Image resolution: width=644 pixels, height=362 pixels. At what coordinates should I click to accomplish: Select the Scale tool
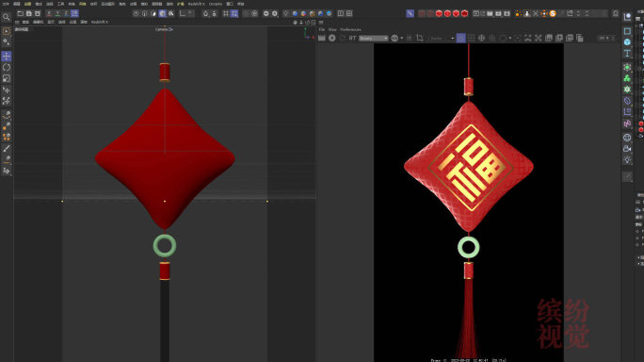7,78
